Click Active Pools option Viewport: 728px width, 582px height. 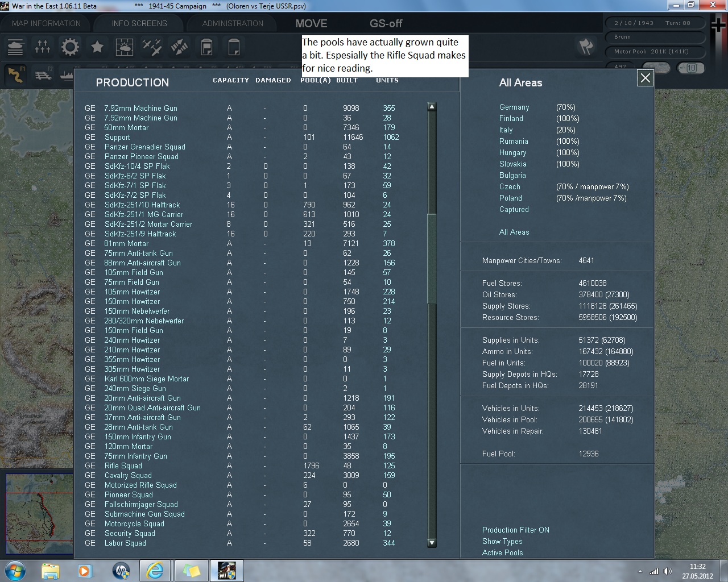502,552
